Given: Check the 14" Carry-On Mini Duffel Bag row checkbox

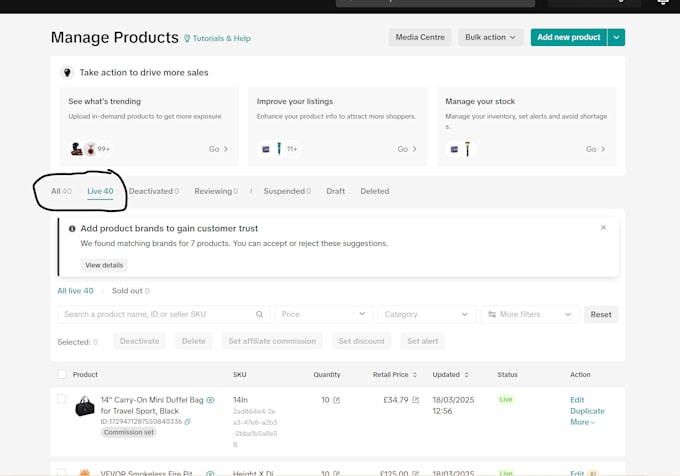Looking at the screenshot, I should 62,399.
